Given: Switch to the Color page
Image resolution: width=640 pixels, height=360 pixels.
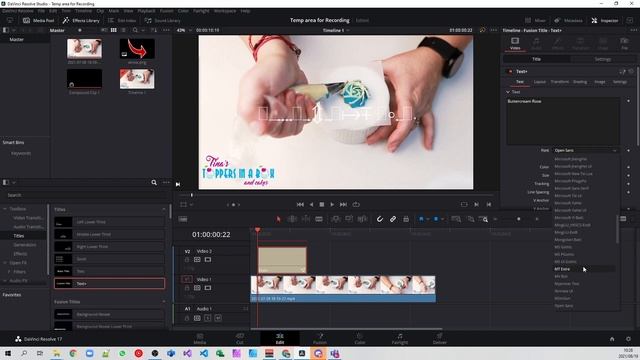Looking at the screenshot, I should tap(360, 339).
